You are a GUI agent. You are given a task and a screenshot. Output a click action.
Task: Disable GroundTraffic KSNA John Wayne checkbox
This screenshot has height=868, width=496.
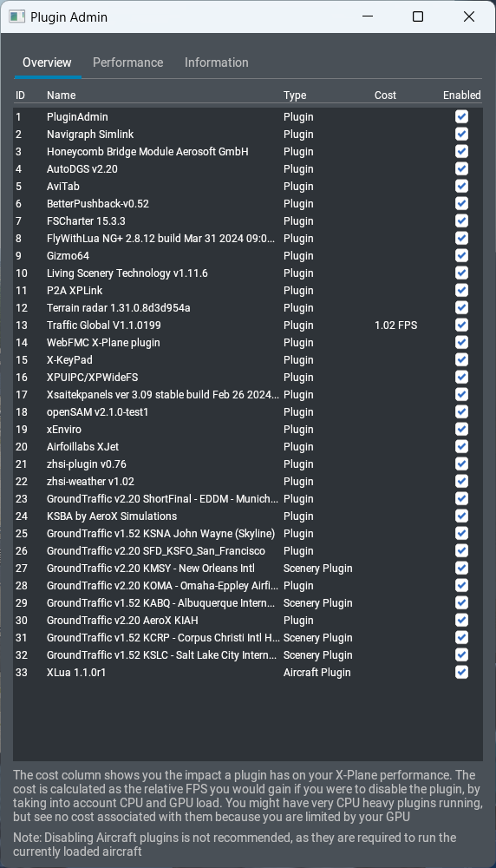coord(461,533)
